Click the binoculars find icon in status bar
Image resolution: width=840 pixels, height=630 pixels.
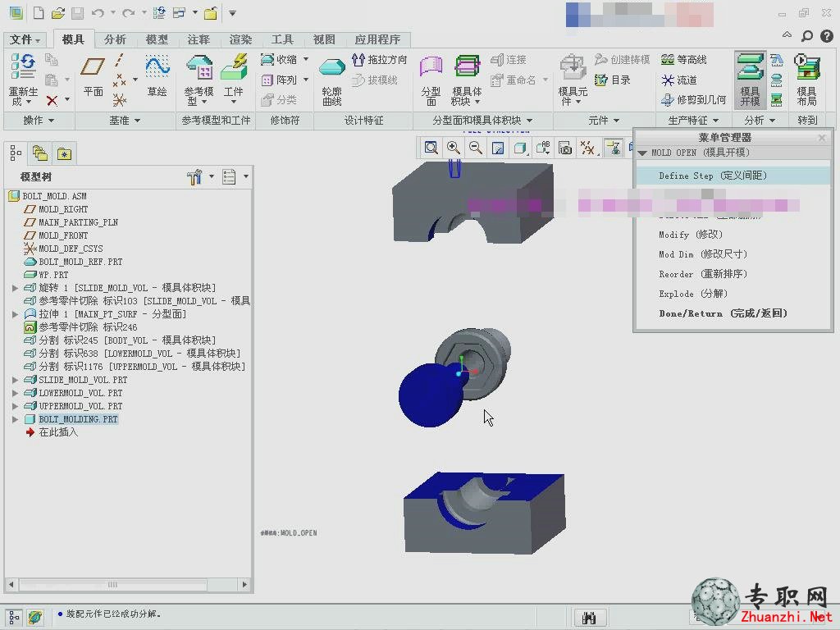tap(589, 618)
